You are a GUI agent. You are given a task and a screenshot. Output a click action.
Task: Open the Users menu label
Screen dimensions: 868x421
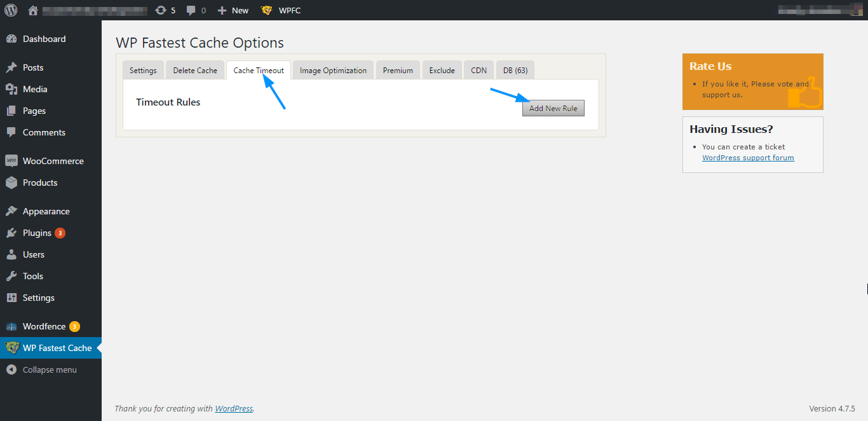click(x=34, y=254)
